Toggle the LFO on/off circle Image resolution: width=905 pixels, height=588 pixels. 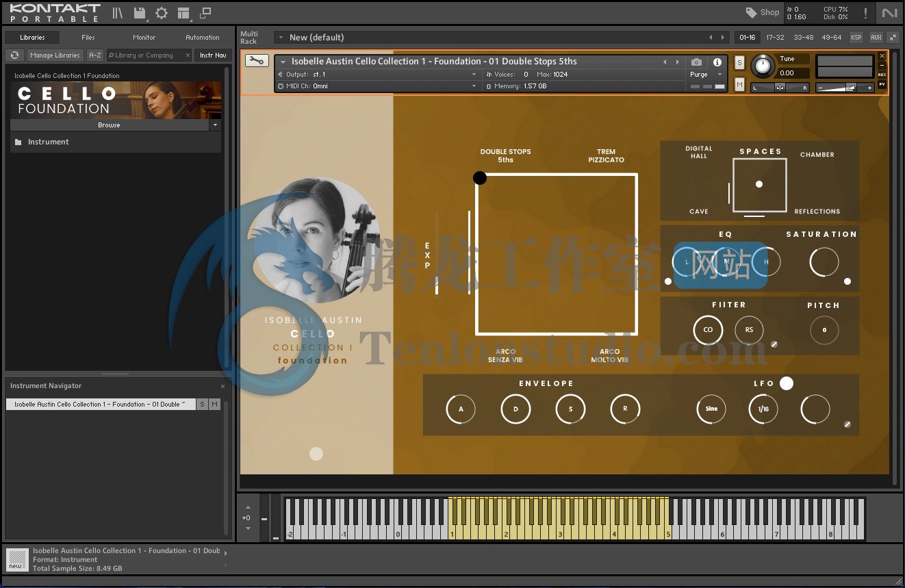click(787, 383)
